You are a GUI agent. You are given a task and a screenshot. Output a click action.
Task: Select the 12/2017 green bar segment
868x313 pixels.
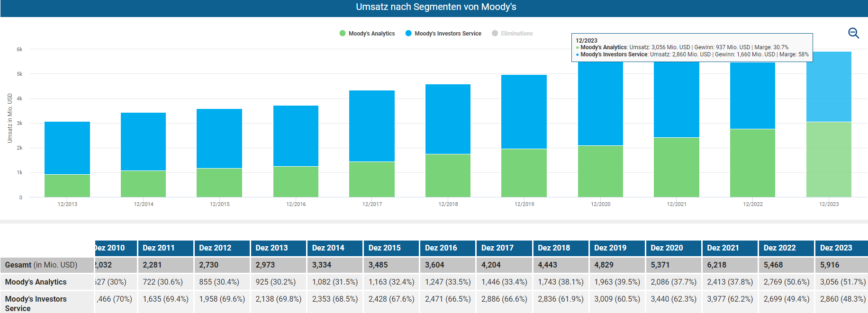[x=372, y=179]
